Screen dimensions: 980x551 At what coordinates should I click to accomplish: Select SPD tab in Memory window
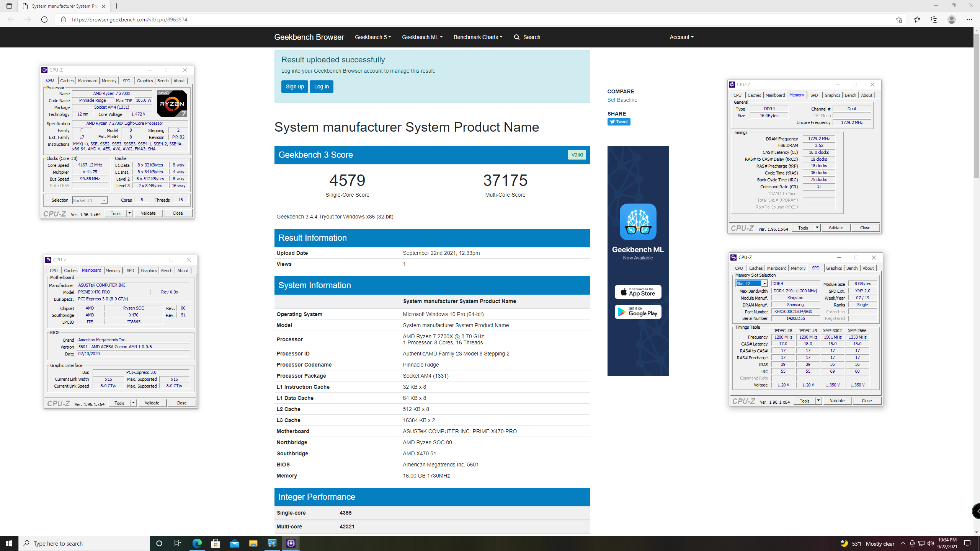814,95
